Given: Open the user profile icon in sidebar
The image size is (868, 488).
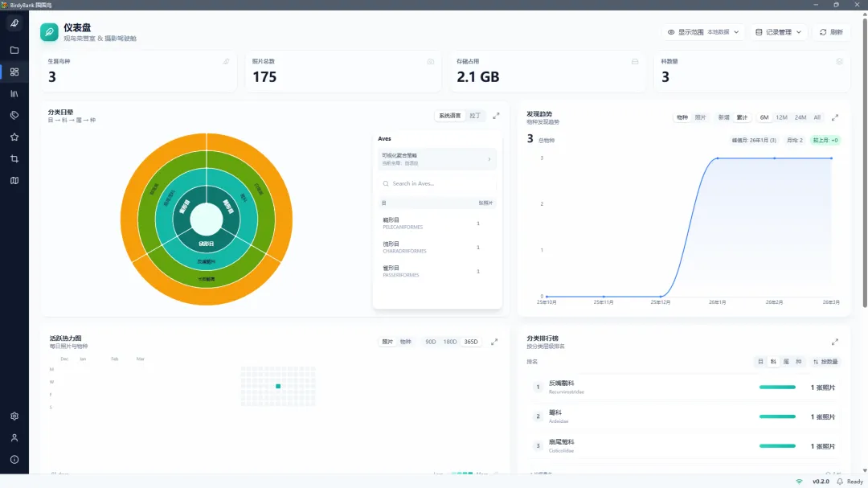Looking at the screenshot, I should click(x=14, y=437).
